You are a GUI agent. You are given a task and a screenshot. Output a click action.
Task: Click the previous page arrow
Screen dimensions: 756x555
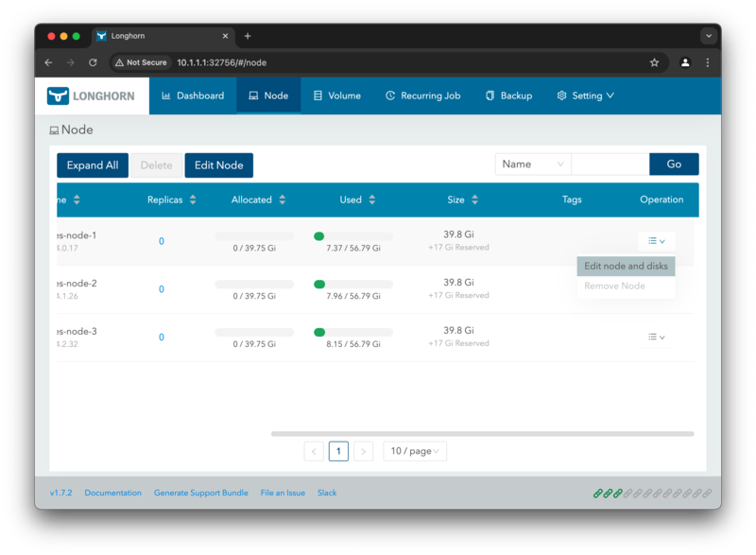pos(314,451)
